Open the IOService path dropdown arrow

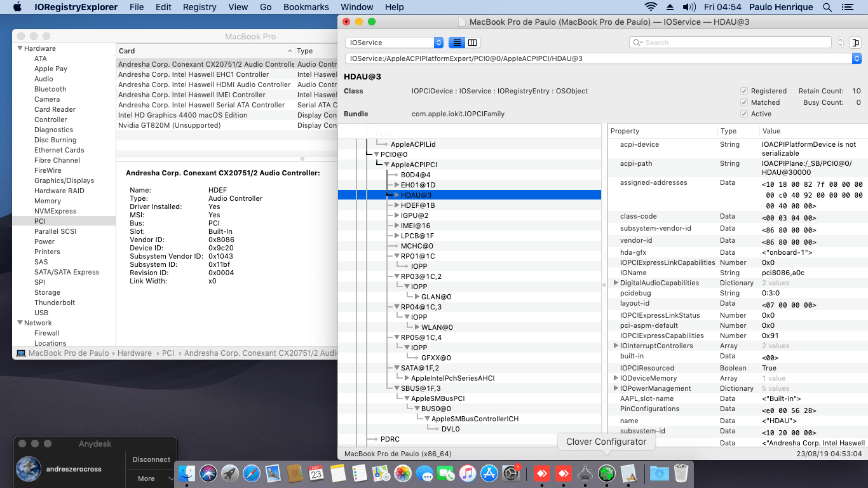(x=857, y=58)
